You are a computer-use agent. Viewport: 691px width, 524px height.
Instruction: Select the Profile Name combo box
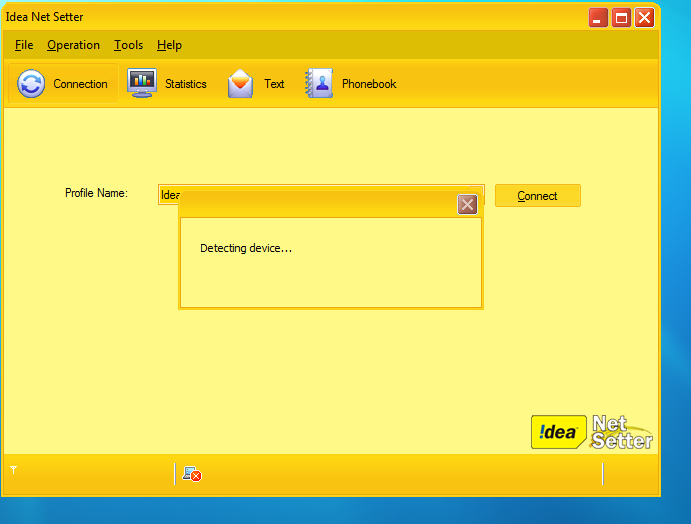click(x=321, y=194)
